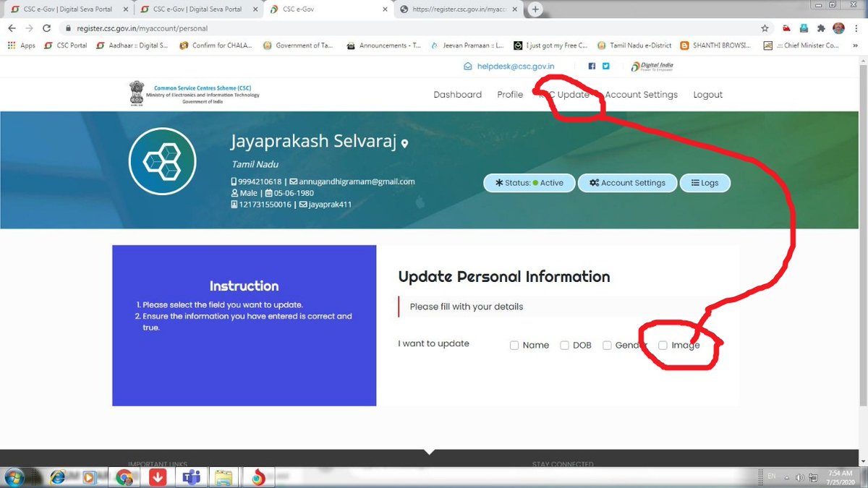Screen dimensions: 868x488
Task: Click the browser Back arrow
Action: pyautogui.click(x=12, y=28)
